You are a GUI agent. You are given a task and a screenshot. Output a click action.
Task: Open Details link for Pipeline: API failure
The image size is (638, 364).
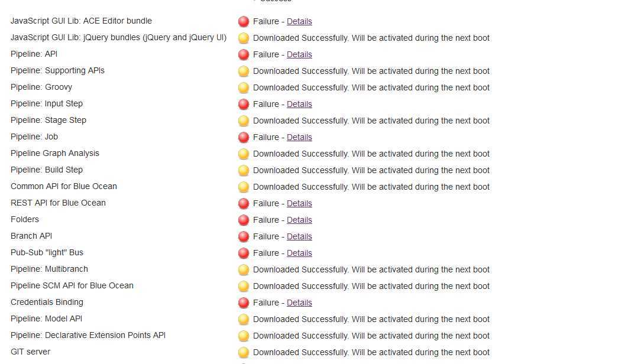coord(299,54)
